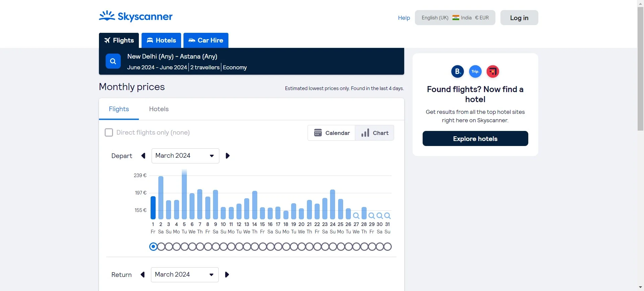Click the Skyscanner logo
Screen dimensions: 644x291
point(136,16)
